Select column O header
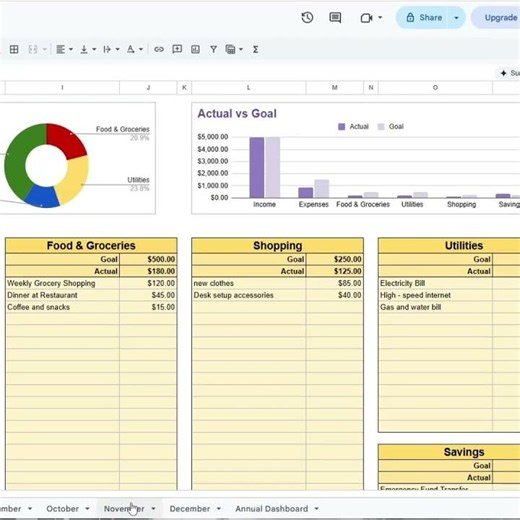This screenshot has height=520, width=520. [x=435, y=88]
